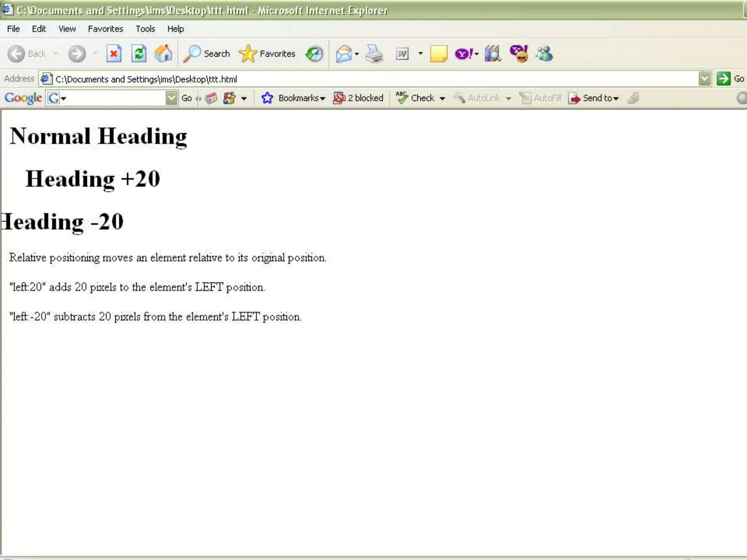
Task: Open the Yahoo! toolbar icon
Action: [464, 54]
